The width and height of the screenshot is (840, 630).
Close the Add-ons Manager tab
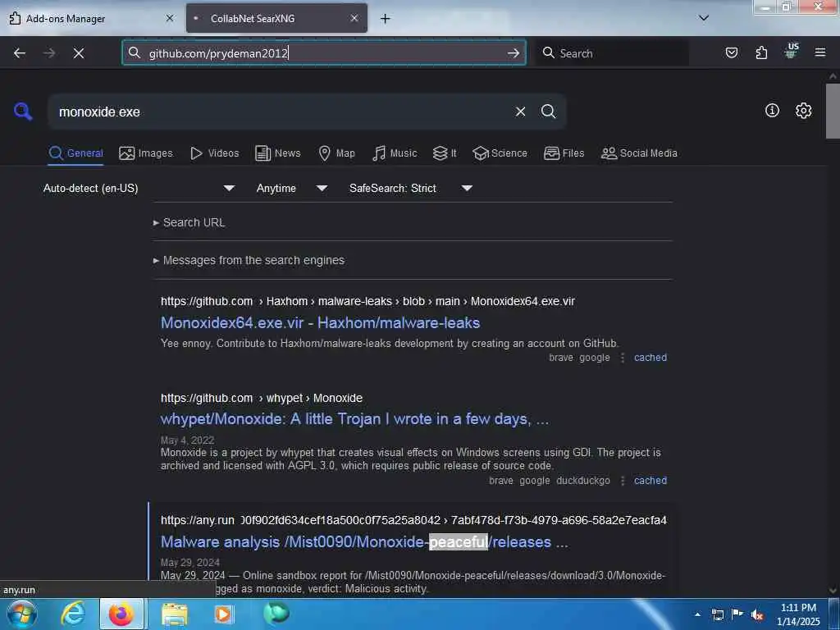coord(170,18)
